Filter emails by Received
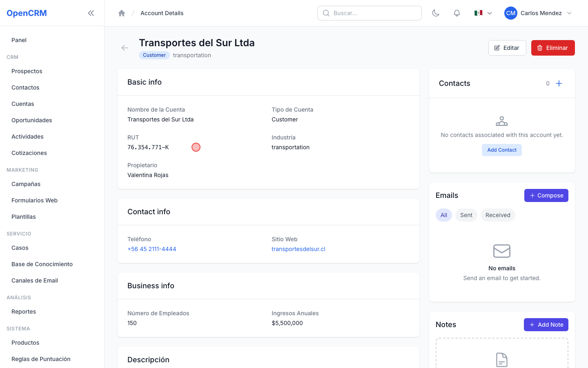Screen dimensions: 588x368 [x=498, y=215]
